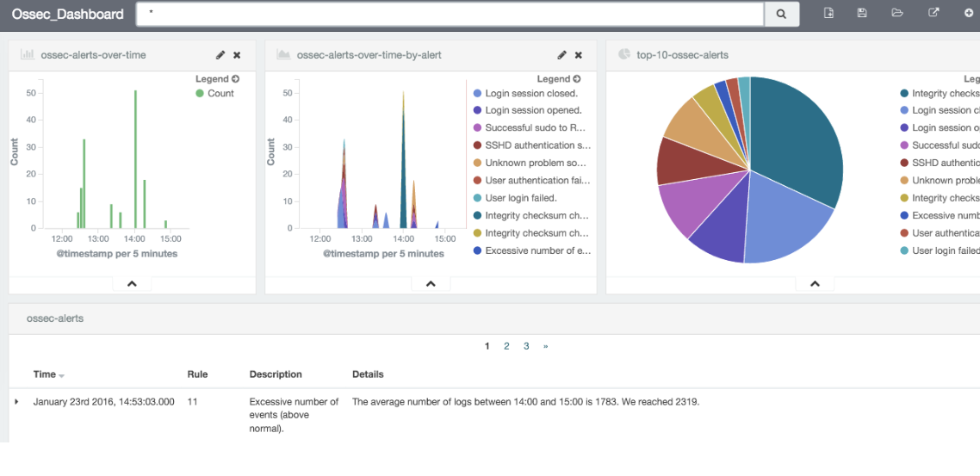
Task: Click the Details column header
Action: point(368,374)
